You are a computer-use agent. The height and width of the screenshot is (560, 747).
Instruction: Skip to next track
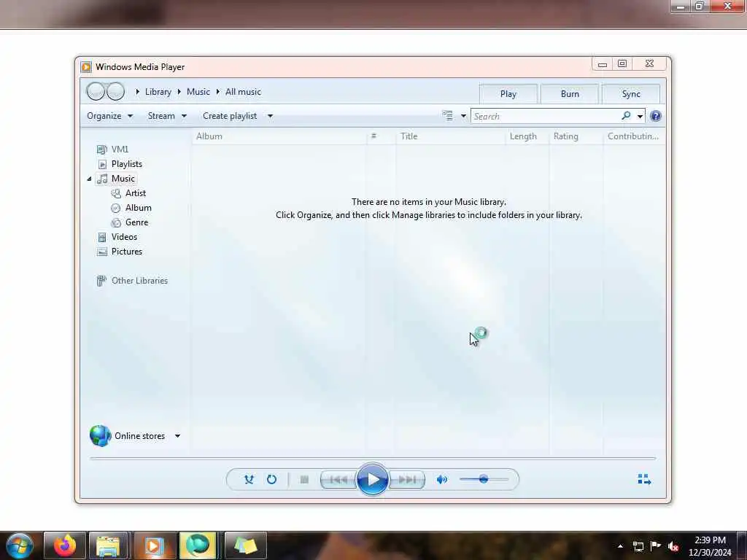(x=407, y=480)
